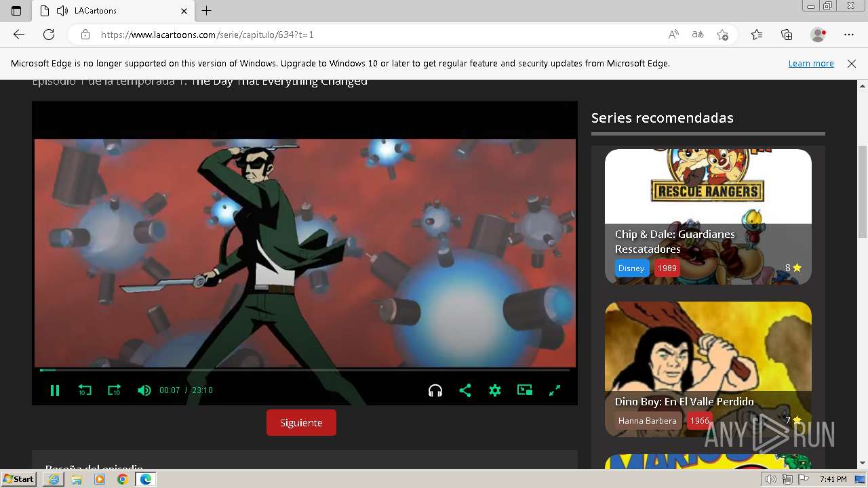Open audio track headphones menu

[x=435, y=390]
